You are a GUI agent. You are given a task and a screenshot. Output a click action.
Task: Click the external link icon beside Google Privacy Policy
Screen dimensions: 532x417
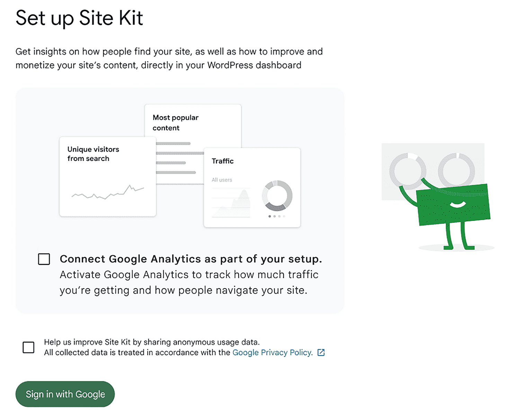pyautogui.click(x=321, y=353)
